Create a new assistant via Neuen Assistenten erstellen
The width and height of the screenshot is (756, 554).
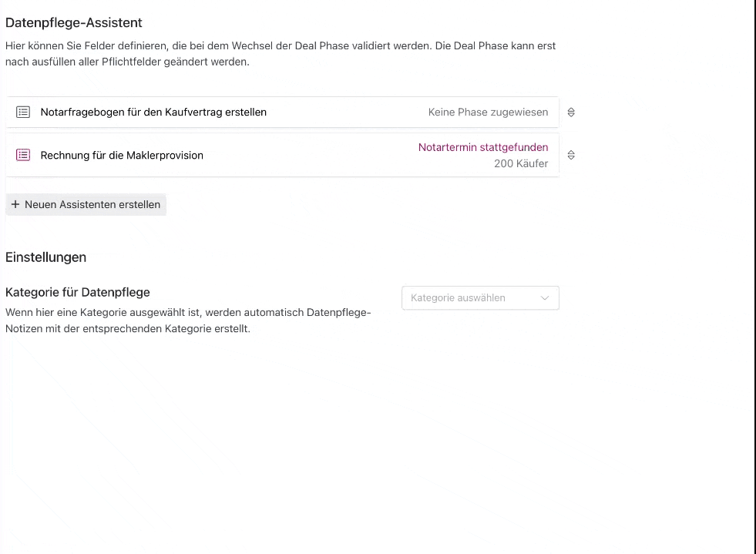(x=86, y=204)
